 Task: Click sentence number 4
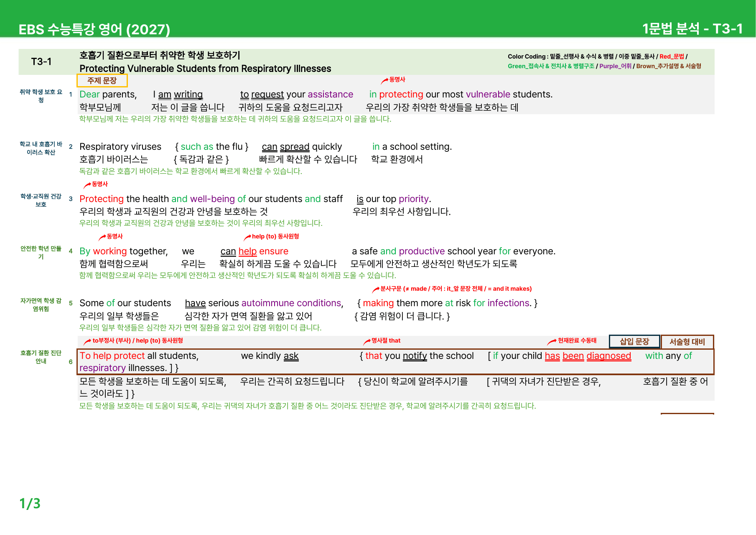click(x=71, y=251)
